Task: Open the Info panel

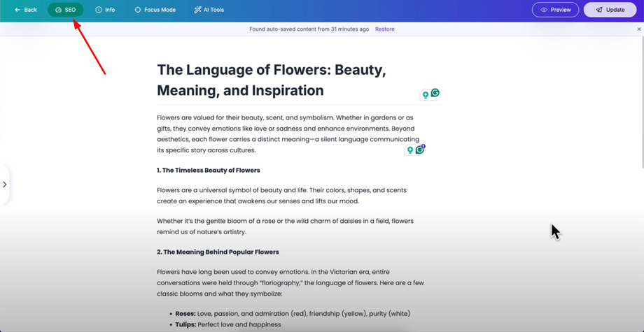Action: coord(105,10)
